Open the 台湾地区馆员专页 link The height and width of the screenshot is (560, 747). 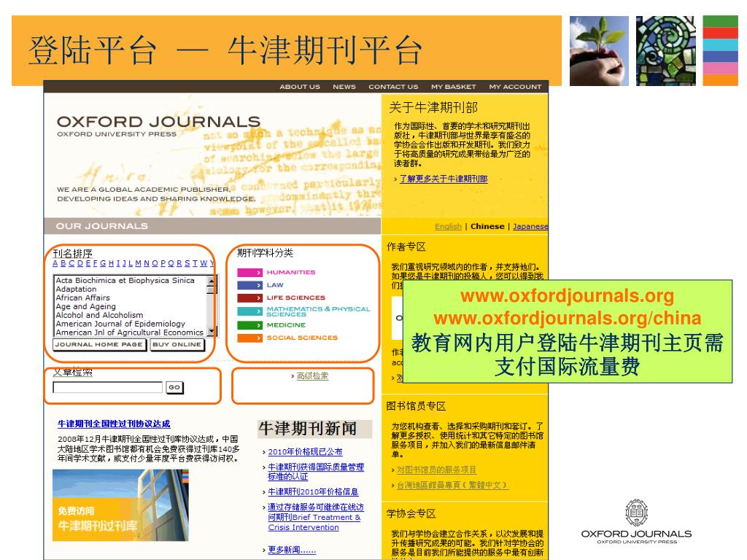[x=452, y=485]
